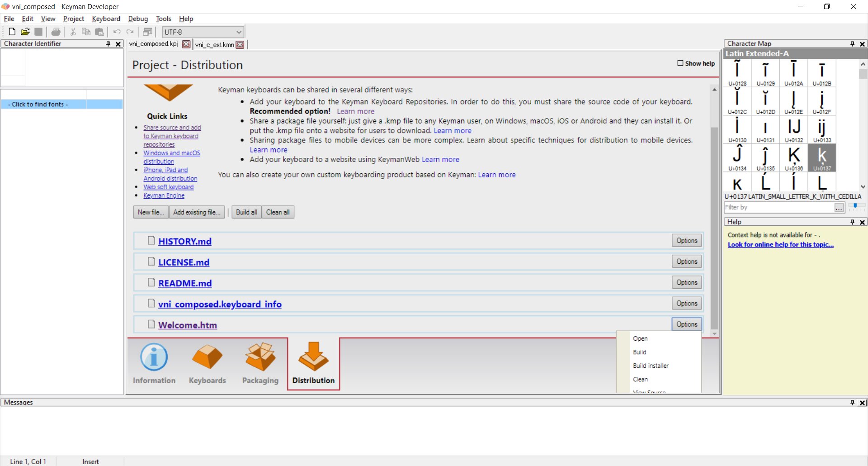The width and height of the screenshot is (868, 466).
Task: Click the Add existing file button
Action: click(x=197, y=212)
